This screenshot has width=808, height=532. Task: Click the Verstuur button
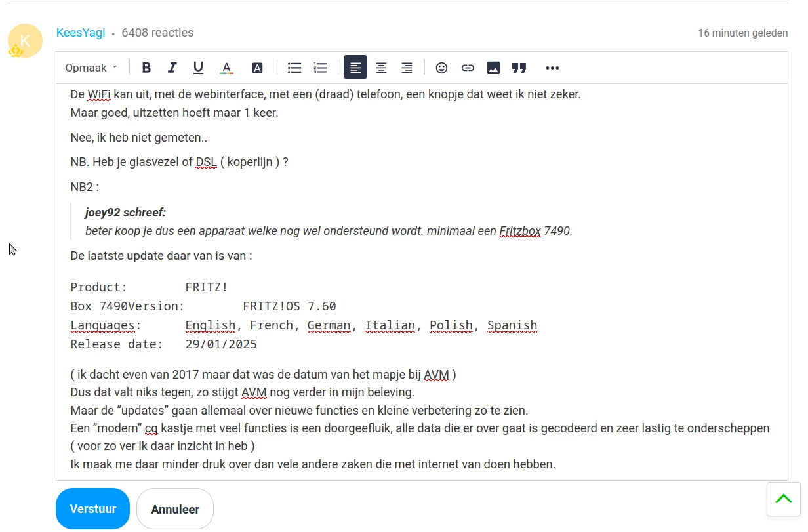click(93, 509)
